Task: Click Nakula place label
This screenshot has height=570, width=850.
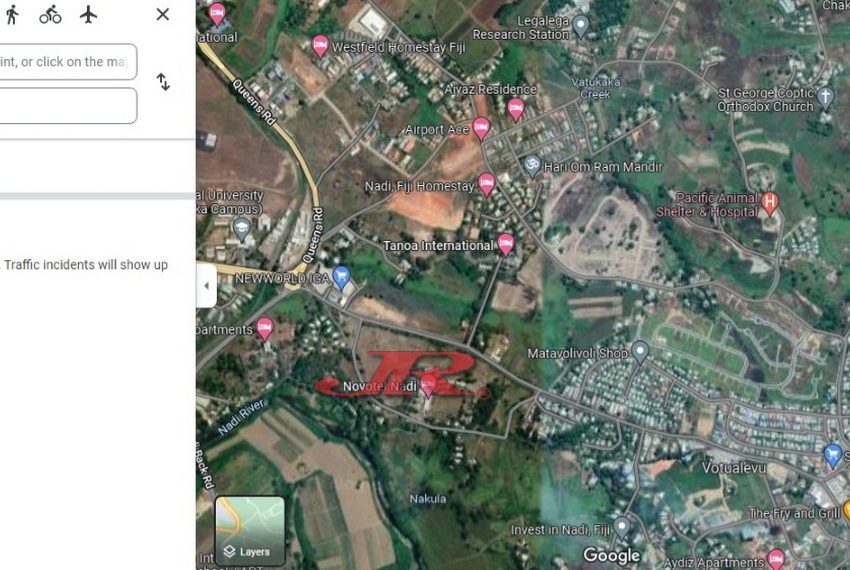Action: (x=428, y=498)
